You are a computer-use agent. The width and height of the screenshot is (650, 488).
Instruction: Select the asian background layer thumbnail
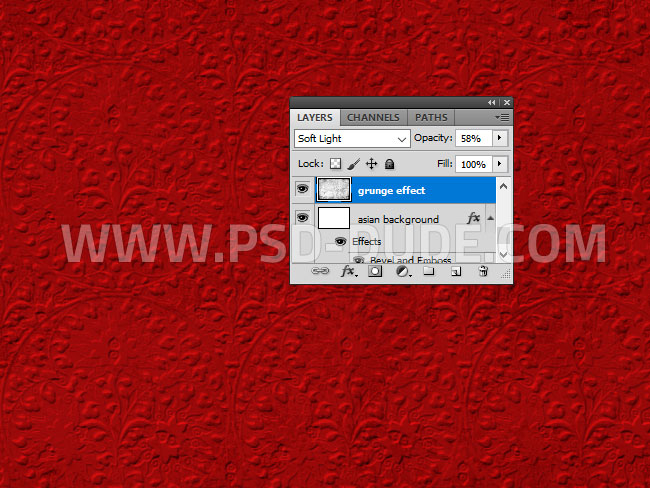click(334, 218)
